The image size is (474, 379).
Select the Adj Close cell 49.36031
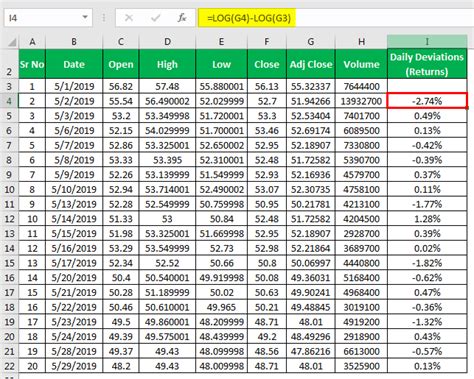pyautogui.click(x=311, y=278)
